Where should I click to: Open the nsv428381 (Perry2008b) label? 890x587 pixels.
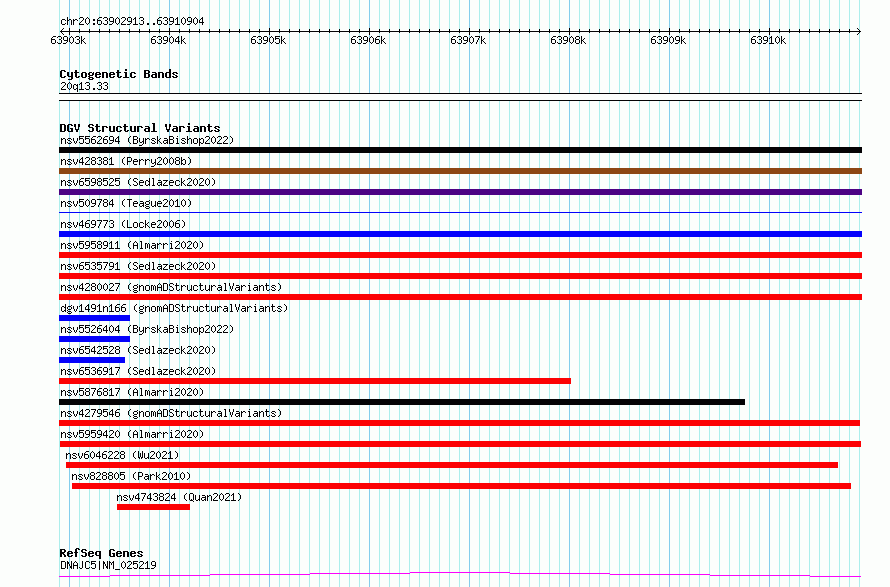pos(126,161)
